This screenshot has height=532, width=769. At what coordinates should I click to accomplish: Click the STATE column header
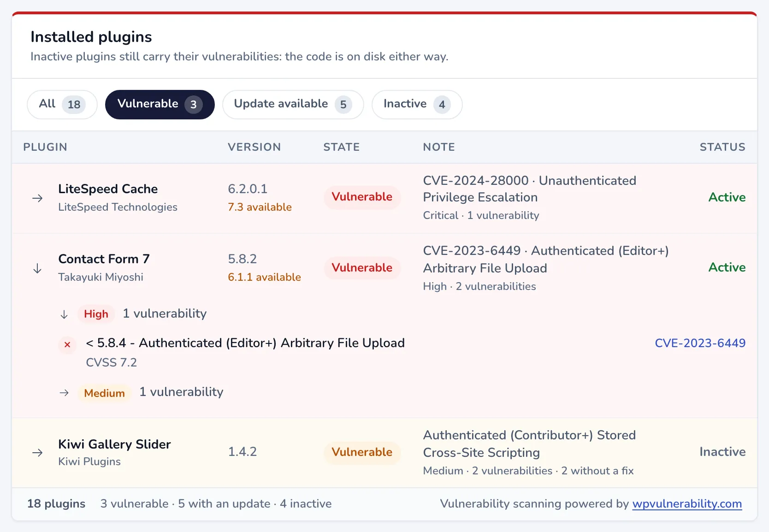tap(341, 147)
